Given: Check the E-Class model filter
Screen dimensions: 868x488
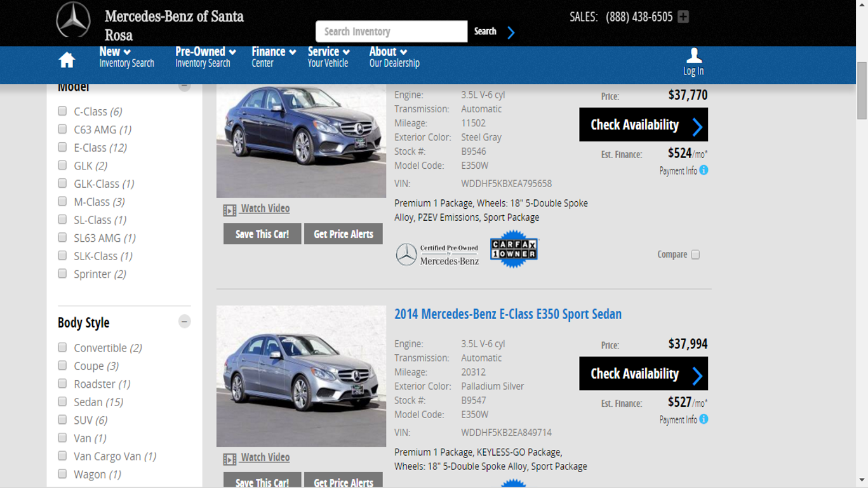Looking at the screenshot, I should pos(62,147).
